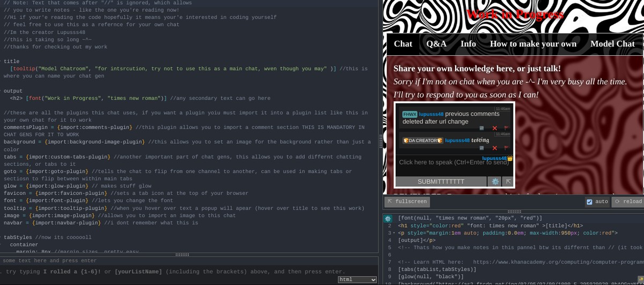This screenshot has width=644, height=285.
Task: Open the Info tab
Action: tap(468, 44)
